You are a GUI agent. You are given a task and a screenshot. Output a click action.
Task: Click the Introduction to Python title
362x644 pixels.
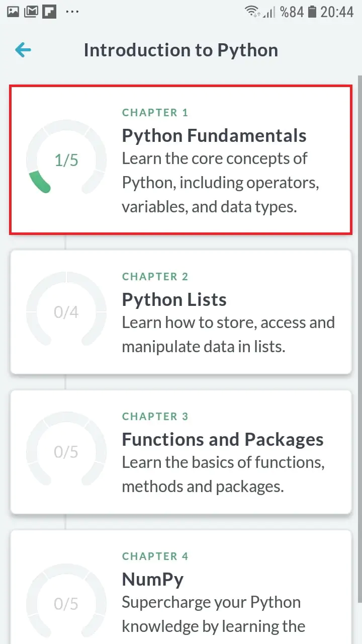pyautogui.click(x=181, y=50)
